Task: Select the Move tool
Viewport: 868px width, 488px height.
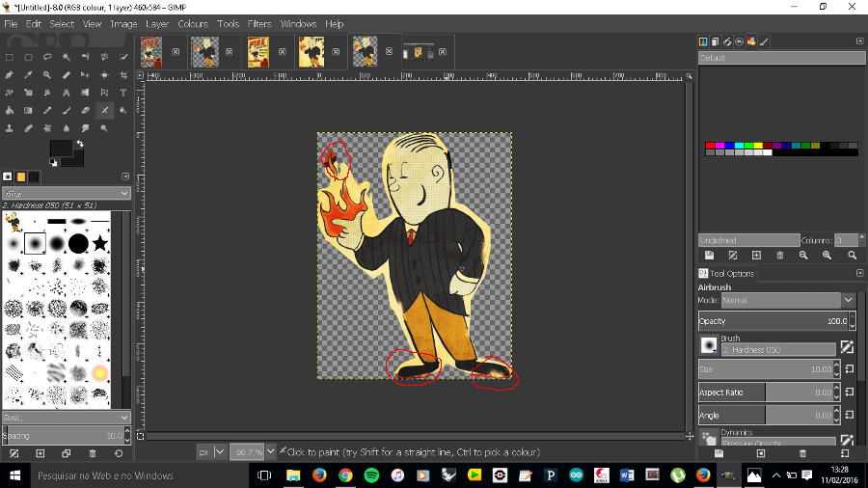Action: point(85,74)
